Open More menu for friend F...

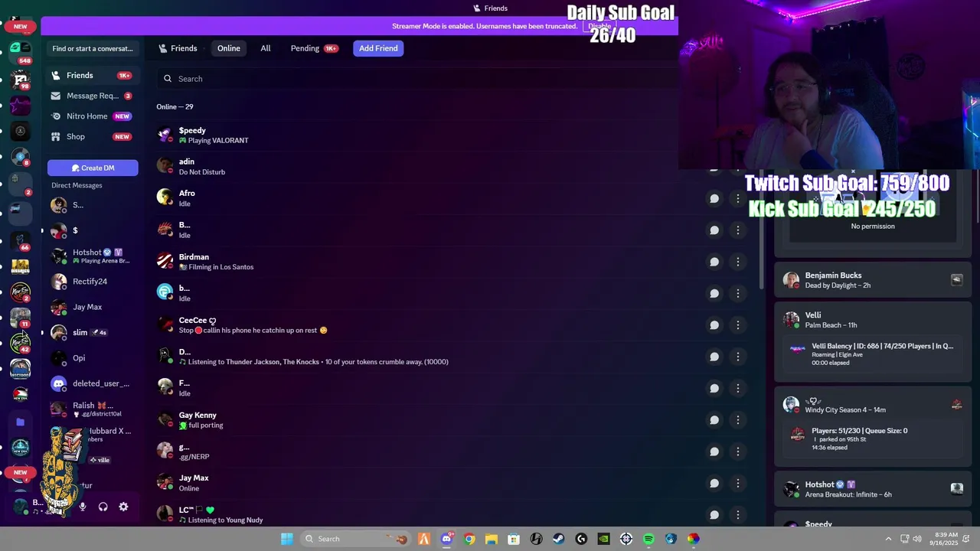click(x=737, y=389)
